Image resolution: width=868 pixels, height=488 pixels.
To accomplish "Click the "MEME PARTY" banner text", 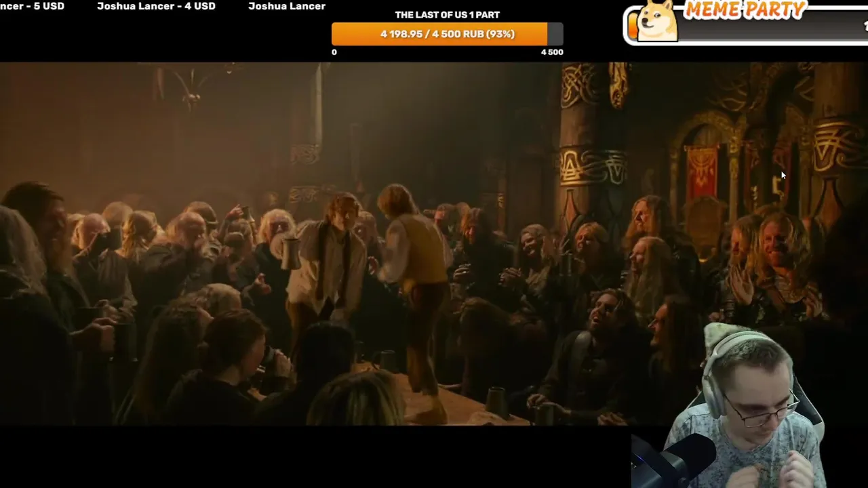I will pos(745,9).
